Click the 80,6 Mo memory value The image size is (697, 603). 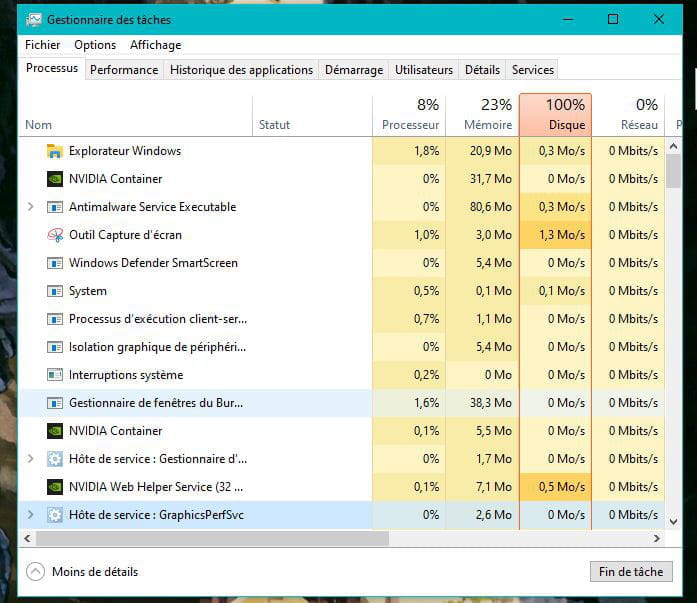(x=491, y=207)
